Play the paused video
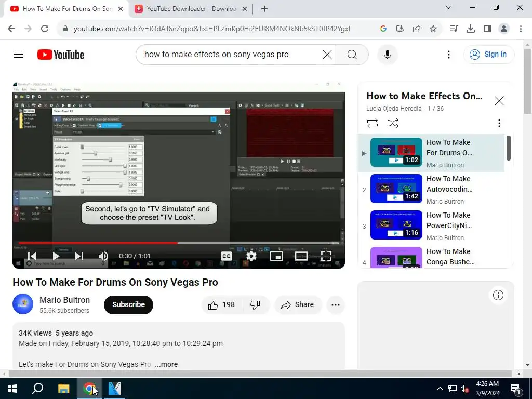532x399 pixels. [56, 256]
